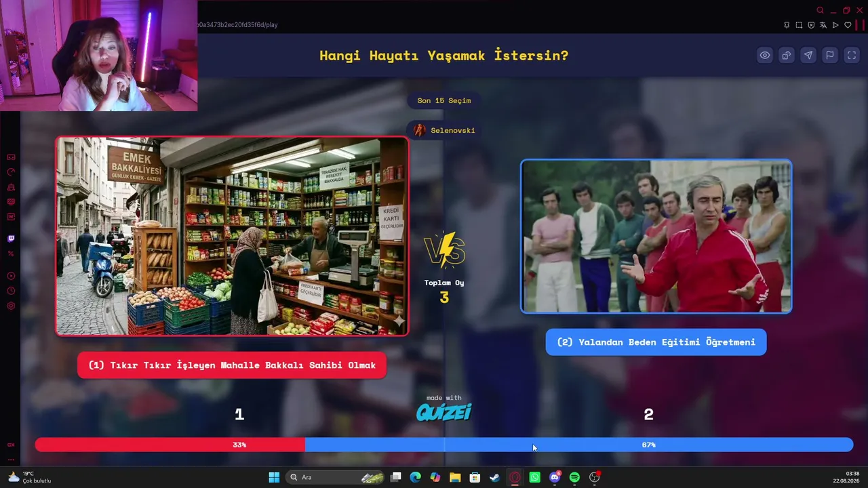Open the speedometer limiter icon in sidebar
Image resolution: width=868 pixels, height=488 pixels.
11,172
